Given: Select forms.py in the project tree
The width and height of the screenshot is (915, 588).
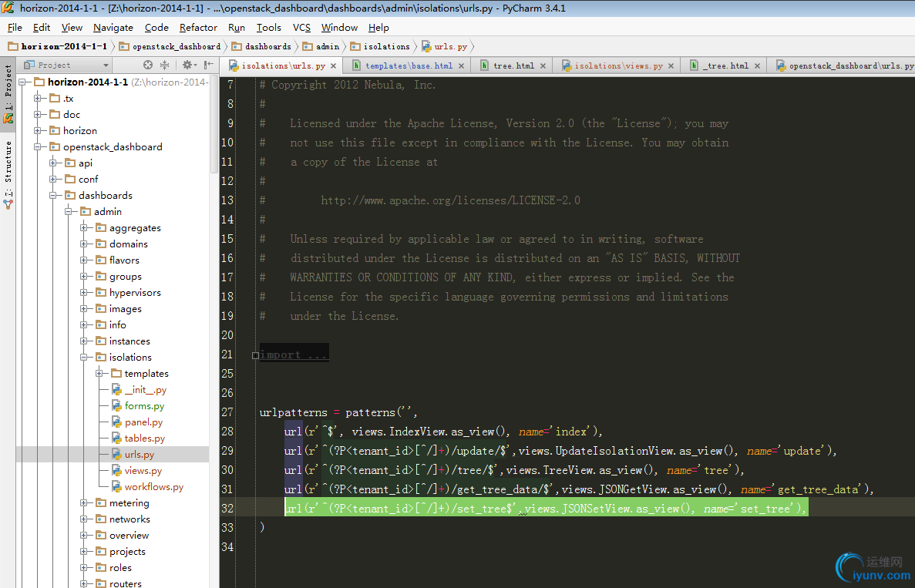Looking at the screenshot, I should 144,406.
